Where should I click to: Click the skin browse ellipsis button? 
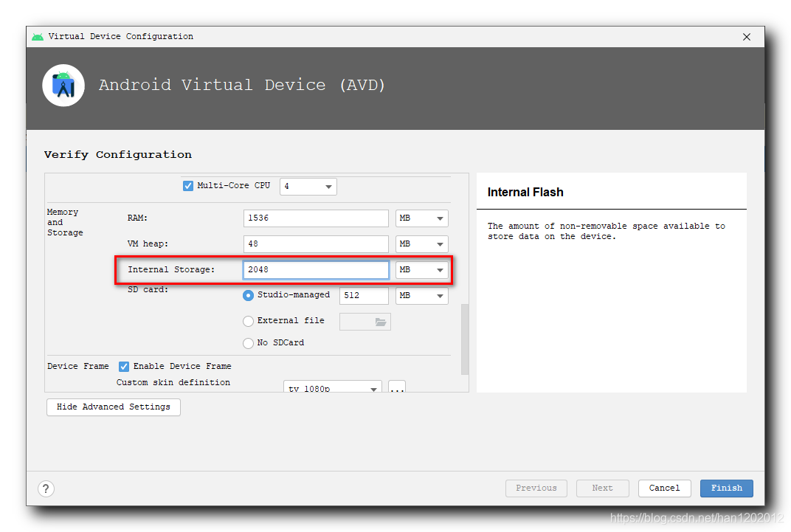coord(397,387)
